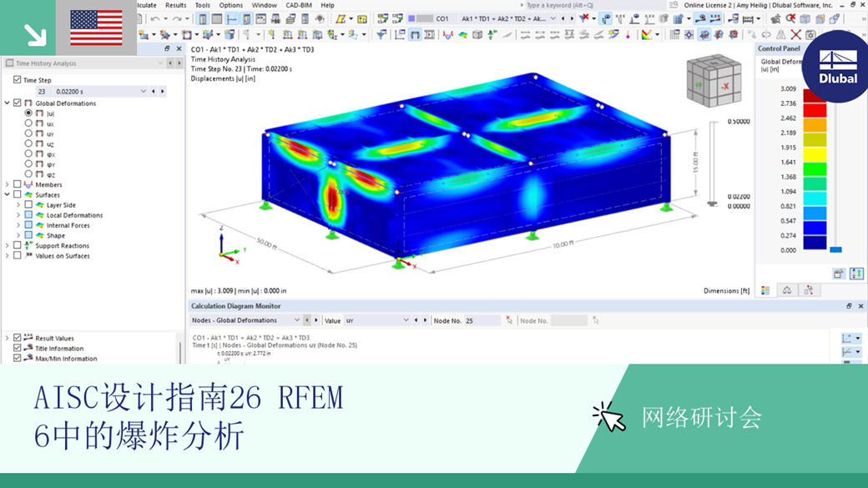Toggle the Control Panel color-scale icon
This screenshot has width=868, height=488.
point(246,19)
